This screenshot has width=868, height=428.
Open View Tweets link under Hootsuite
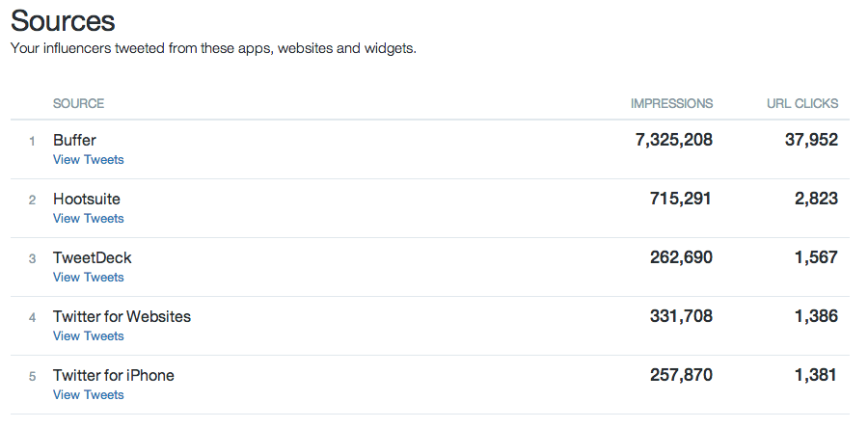pos(88,219)
